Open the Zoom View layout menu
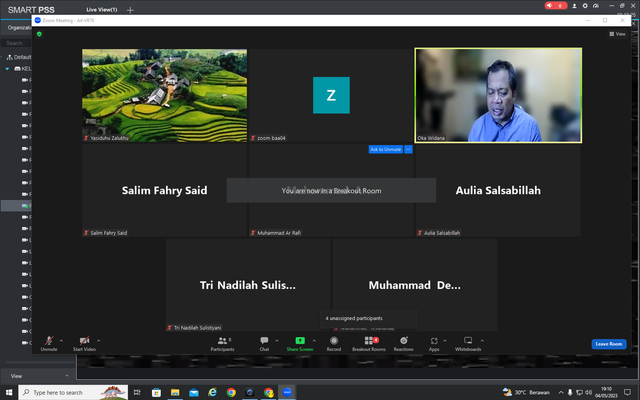The image size is (640, 400). [618, 34]
